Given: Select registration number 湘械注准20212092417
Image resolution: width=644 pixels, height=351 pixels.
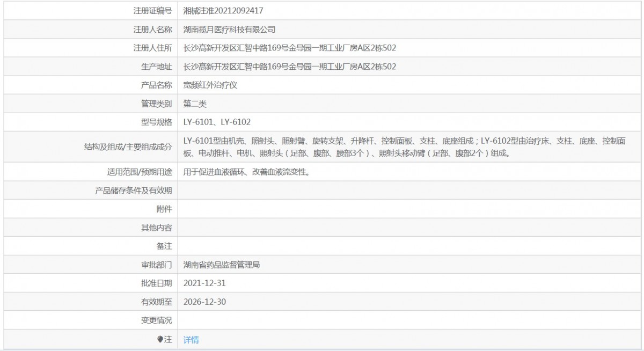Looking at the screenshot, I should point(223,10).
